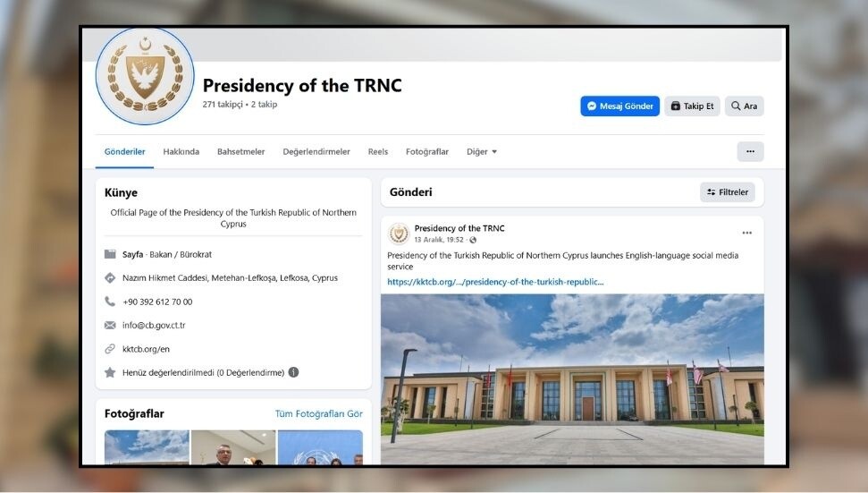Open the Fotoğraflar tab
This screenshot has height=493, width=868.
[426, 152]
